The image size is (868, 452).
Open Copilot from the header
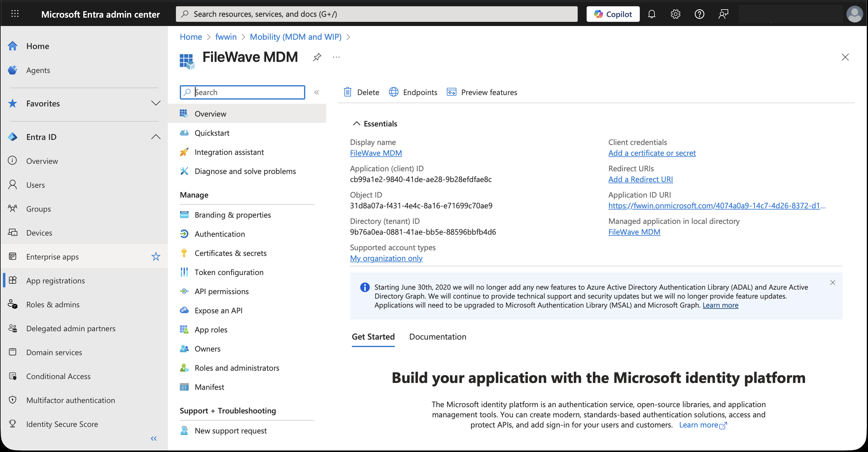tap(613, 14)
